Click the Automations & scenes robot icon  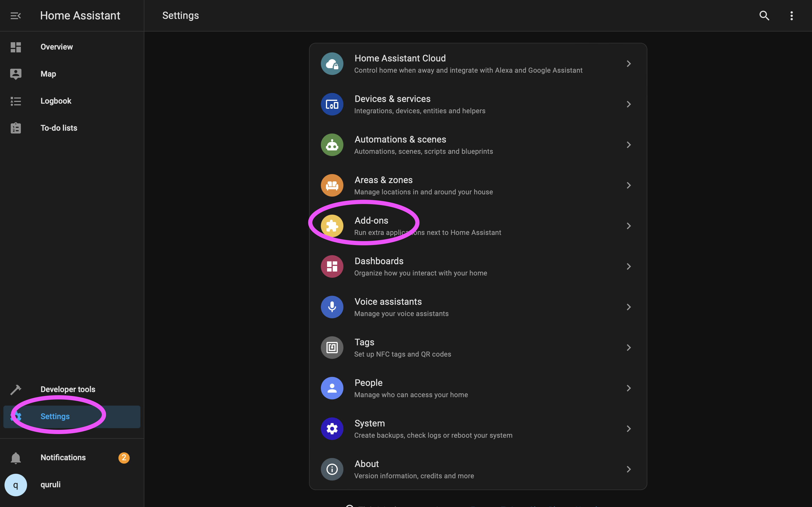pos(332,145)
